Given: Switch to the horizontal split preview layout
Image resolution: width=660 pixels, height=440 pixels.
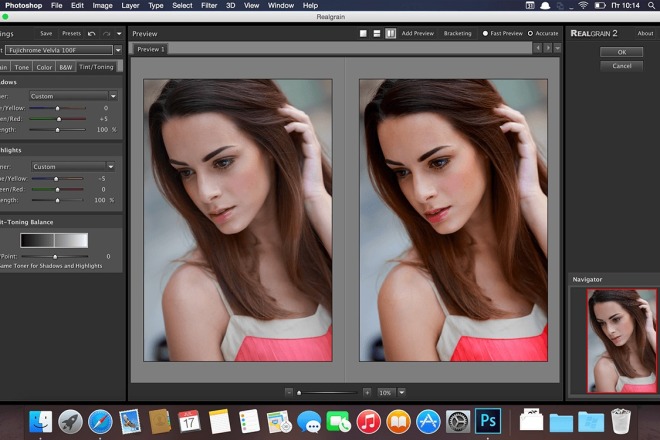Looking at the screenshot, I should coord(377,33).
